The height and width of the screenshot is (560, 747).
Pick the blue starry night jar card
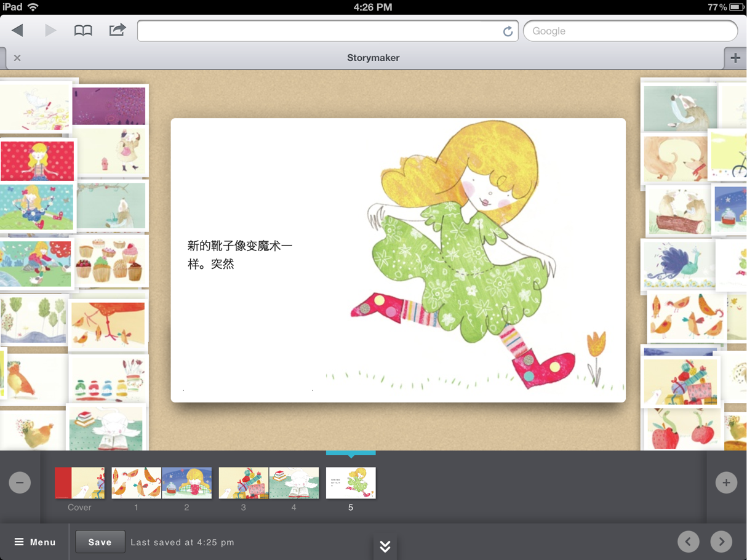tap(730, 210)
